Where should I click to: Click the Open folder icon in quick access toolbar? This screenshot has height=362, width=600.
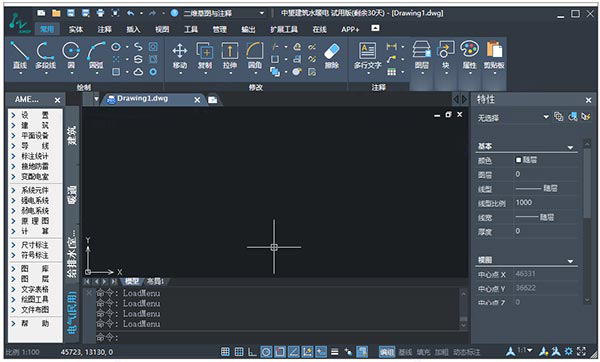[56, 13]
